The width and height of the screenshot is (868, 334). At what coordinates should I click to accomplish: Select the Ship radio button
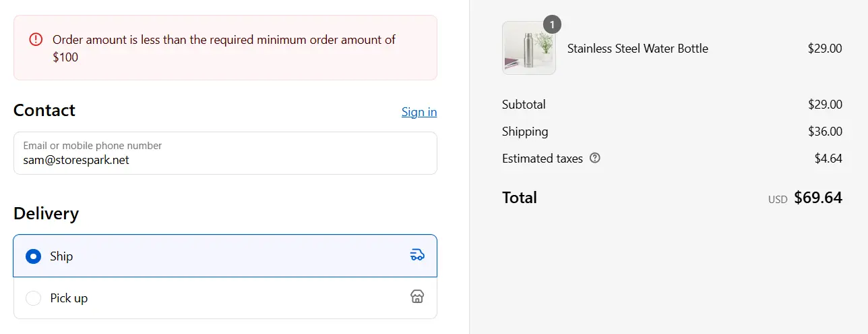pos(33,256)
